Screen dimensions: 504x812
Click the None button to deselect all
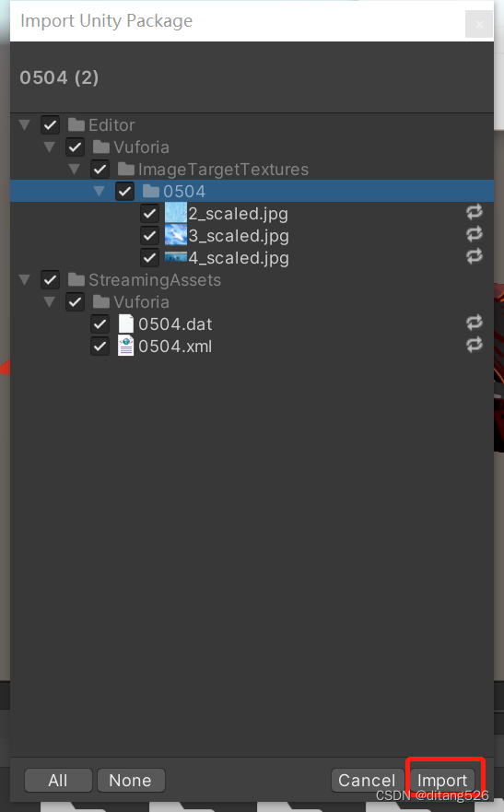131,780
